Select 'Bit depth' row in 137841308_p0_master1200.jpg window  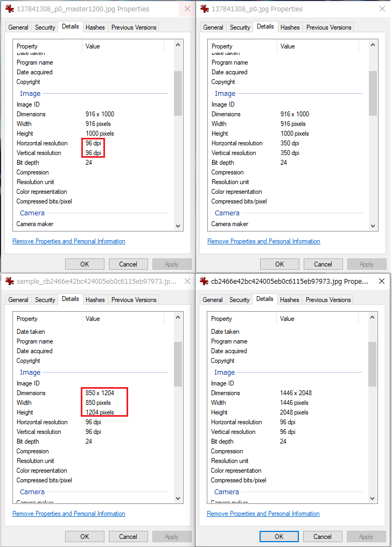94,163
